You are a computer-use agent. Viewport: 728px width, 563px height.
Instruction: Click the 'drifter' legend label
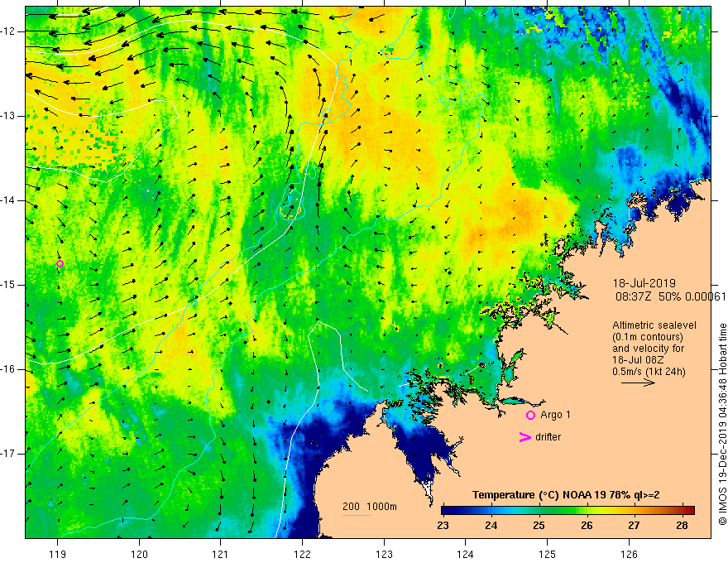pyautogui.click(x=548, y=437)
